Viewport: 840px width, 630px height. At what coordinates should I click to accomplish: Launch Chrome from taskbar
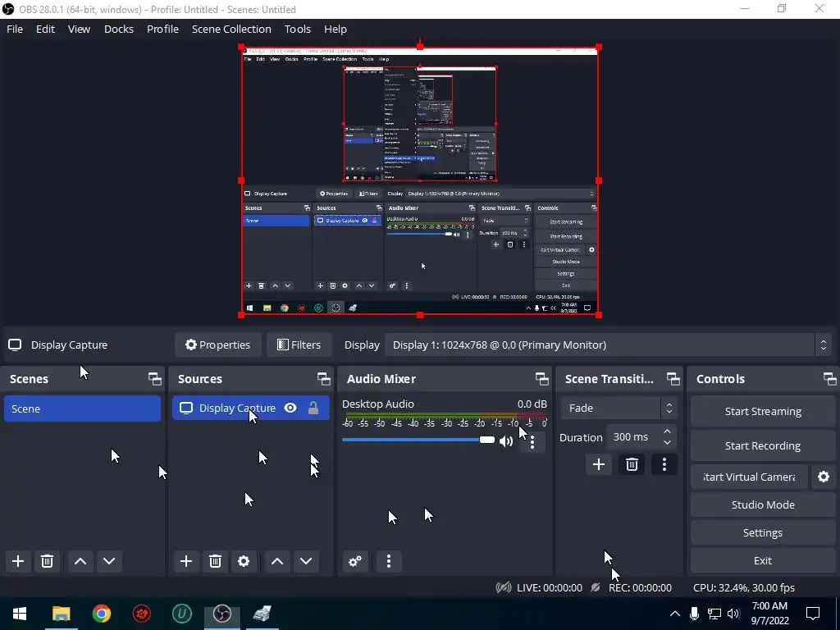point(101,614)
